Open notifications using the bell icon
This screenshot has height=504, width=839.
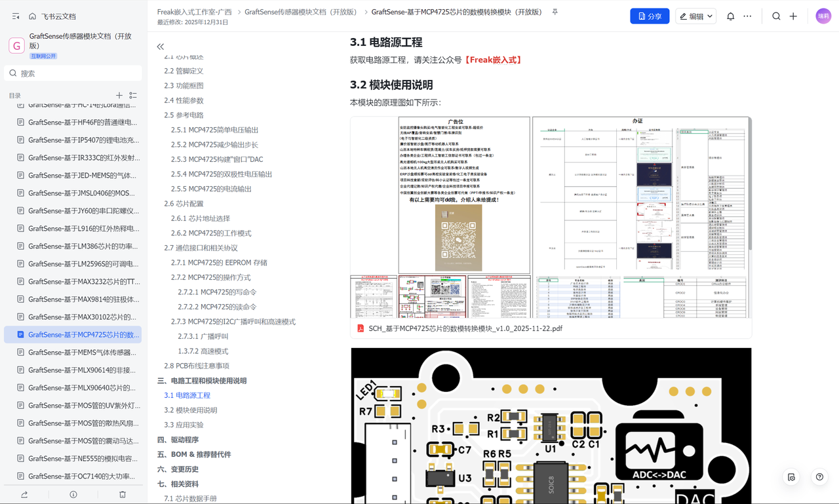point(730,16)
